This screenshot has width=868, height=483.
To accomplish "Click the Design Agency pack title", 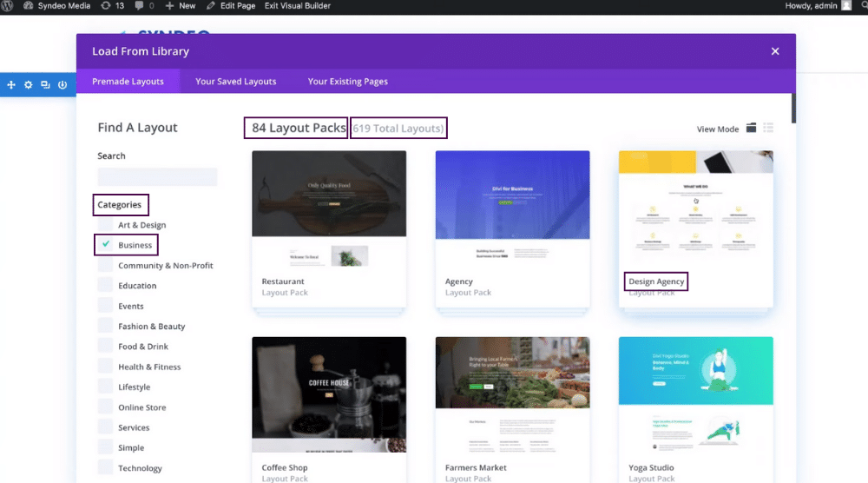I will (656, 281).
